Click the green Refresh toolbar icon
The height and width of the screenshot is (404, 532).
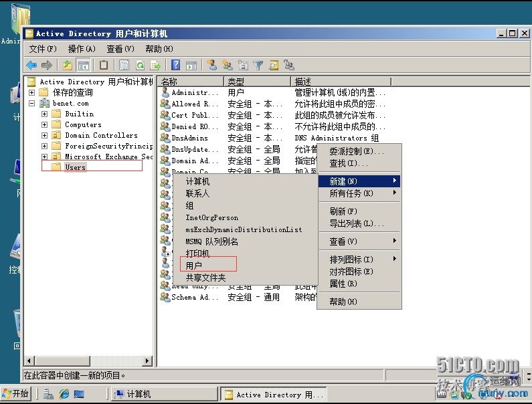140,65
